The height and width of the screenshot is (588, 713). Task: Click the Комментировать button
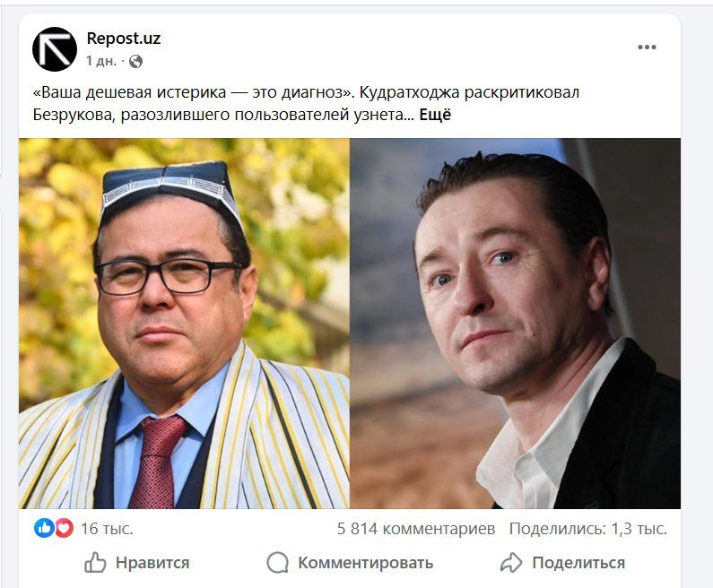tap(350, 563)
